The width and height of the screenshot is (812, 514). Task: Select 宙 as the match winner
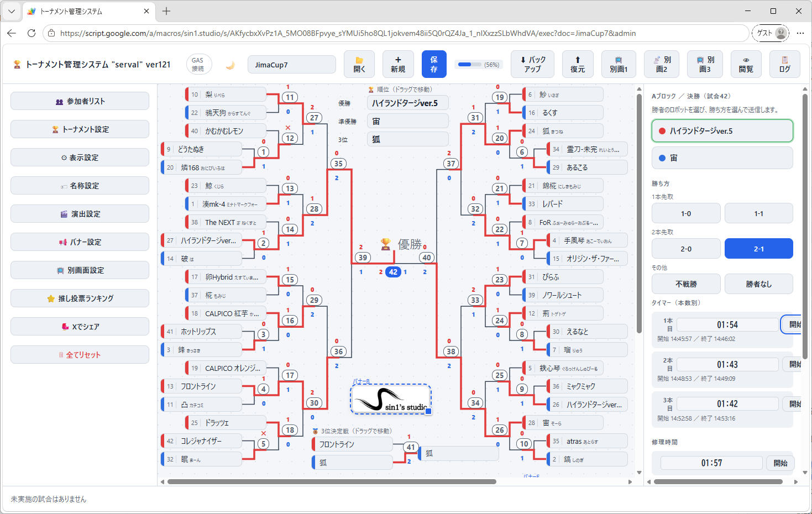722,158
